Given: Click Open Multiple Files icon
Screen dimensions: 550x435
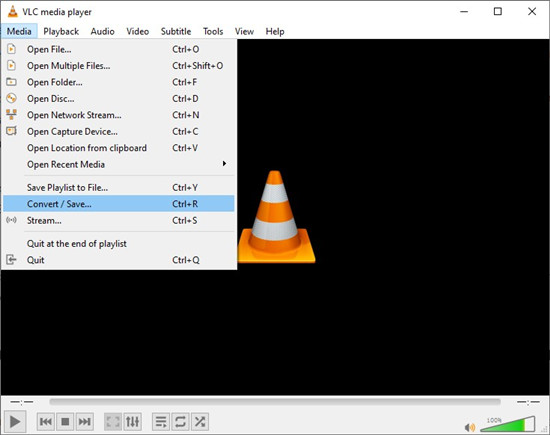Looking at the screenshot, I should click(11, 65).
